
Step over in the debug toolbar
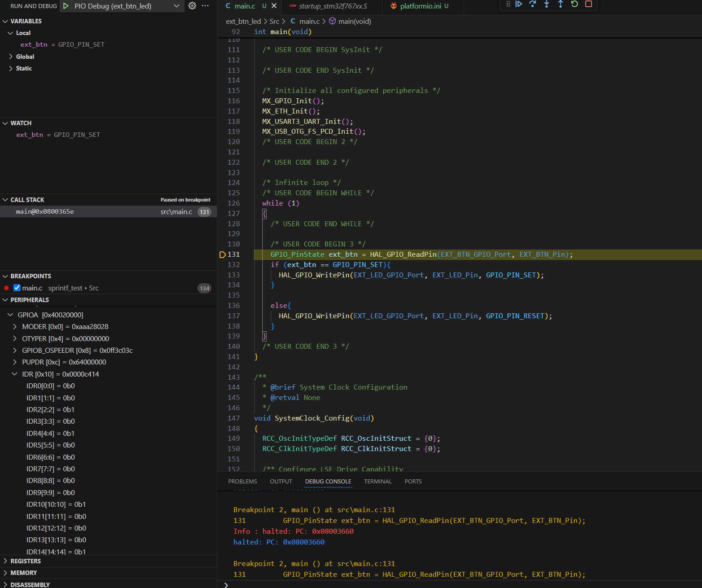pos(532,4)
